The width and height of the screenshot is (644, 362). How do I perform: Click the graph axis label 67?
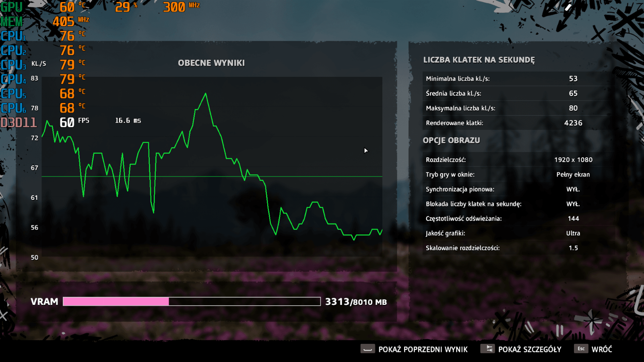click(x=35, y=168)
